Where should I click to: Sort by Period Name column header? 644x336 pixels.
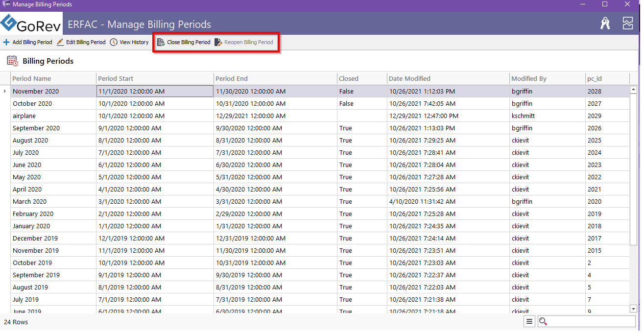click(x=53, y=78)
